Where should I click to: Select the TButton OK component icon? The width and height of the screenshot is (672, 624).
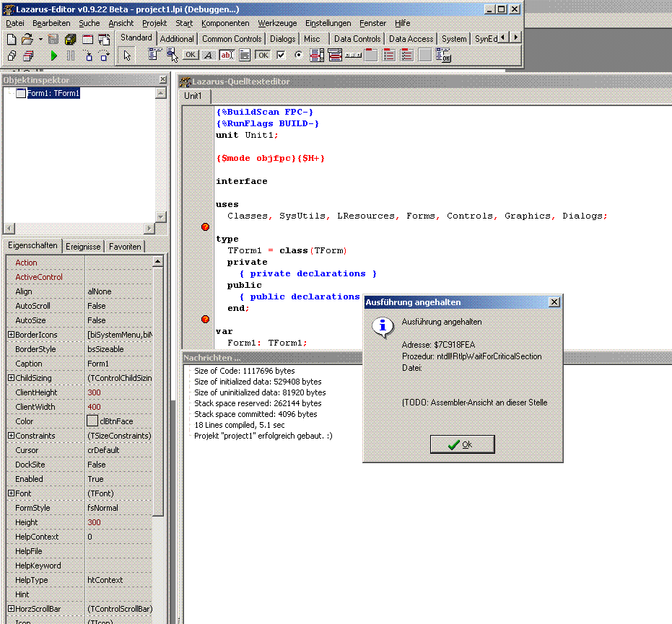pos(191,55)
